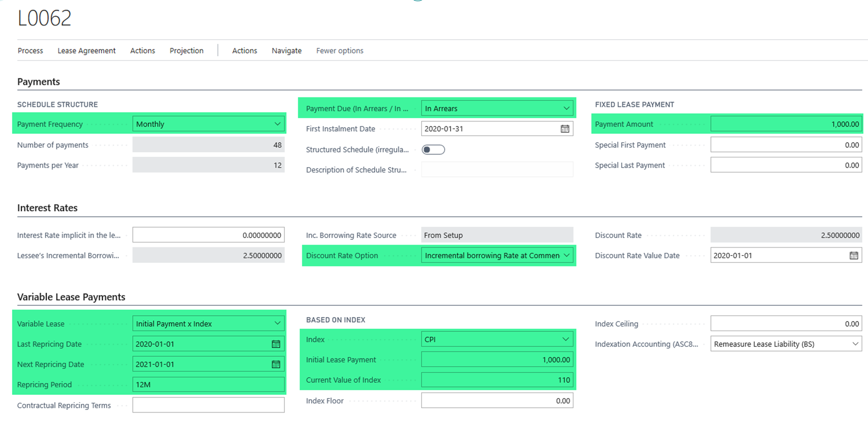Click the Inc. Borrowing Rate Source value

(497, 235)
